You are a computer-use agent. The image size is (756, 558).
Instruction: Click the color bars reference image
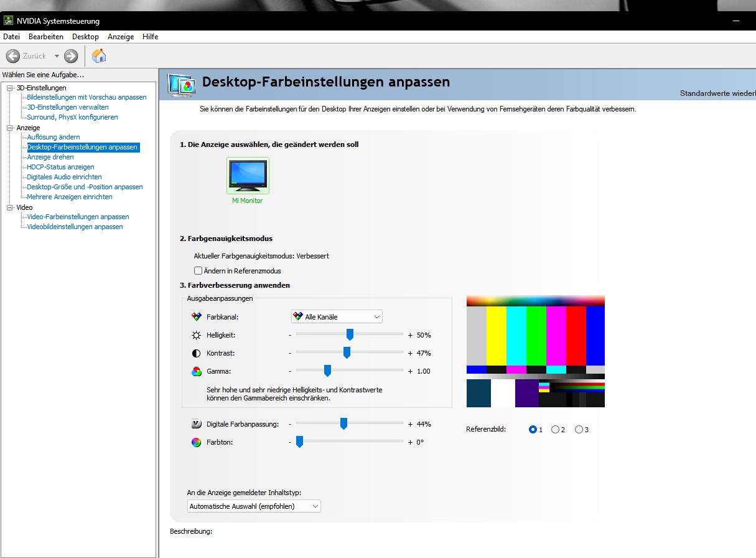536,351
